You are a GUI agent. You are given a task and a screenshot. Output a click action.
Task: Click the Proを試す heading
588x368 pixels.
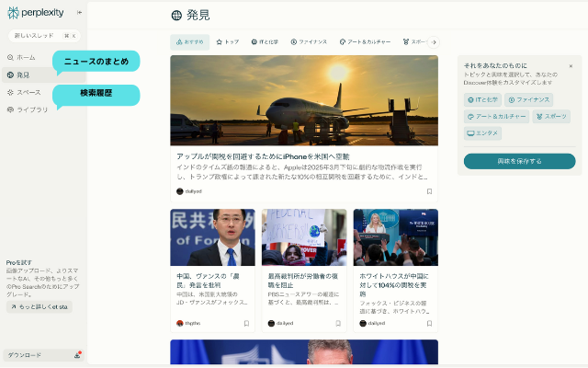(19, 262)
